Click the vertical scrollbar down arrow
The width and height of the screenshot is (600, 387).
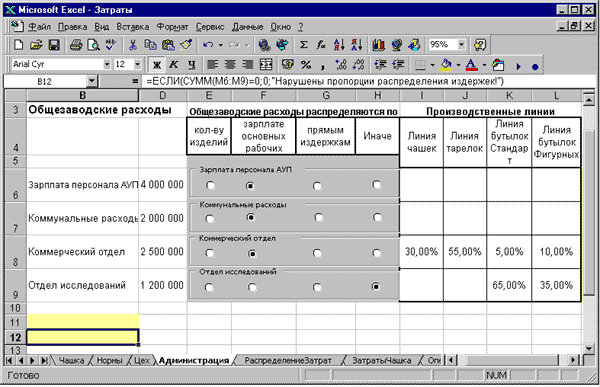point(589,348)
